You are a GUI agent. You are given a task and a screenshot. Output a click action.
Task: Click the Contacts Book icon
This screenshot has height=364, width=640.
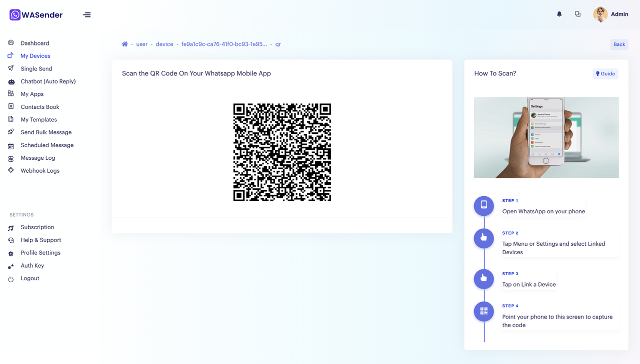click(11, 107)
